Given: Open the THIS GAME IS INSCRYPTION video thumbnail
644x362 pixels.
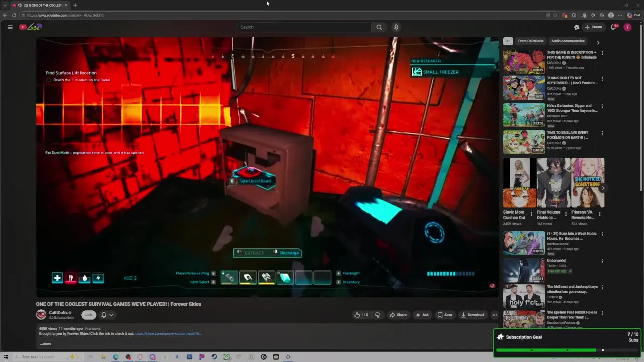Looking at the screenshot, I should click(x=524, y=61).
